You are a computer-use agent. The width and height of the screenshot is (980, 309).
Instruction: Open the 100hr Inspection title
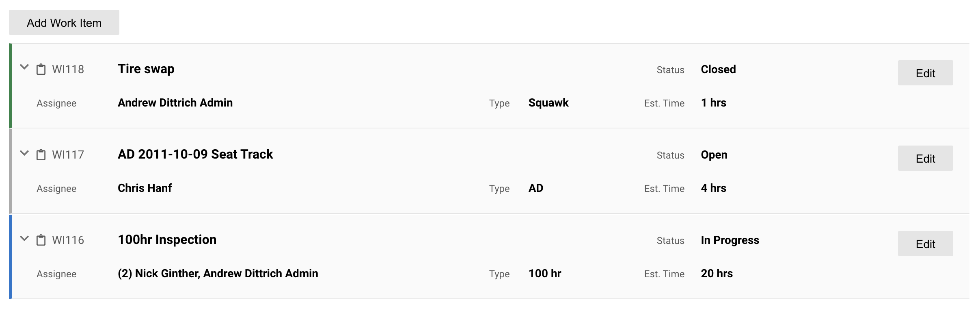(167, 240)
